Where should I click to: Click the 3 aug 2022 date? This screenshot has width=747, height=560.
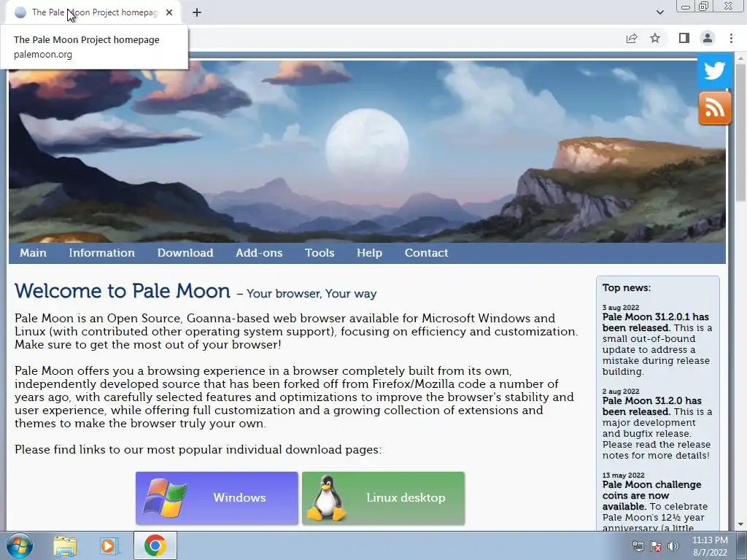[x=621, y=308]
